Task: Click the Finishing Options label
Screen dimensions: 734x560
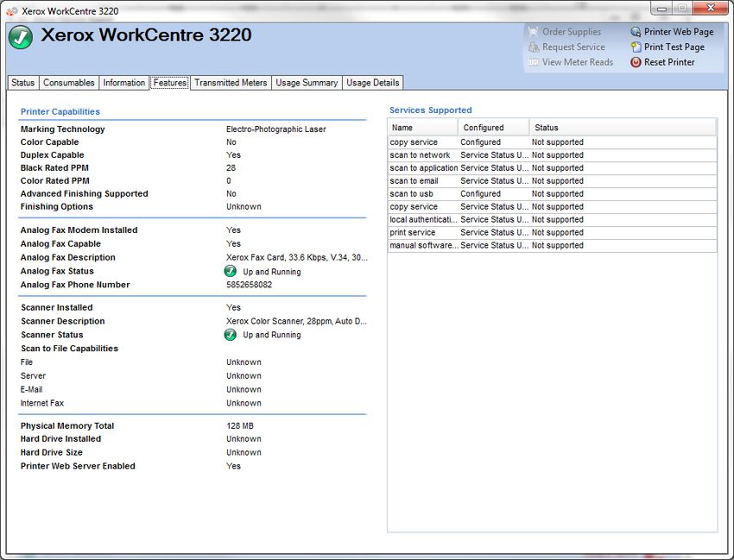Action: [x=57, y=207]
